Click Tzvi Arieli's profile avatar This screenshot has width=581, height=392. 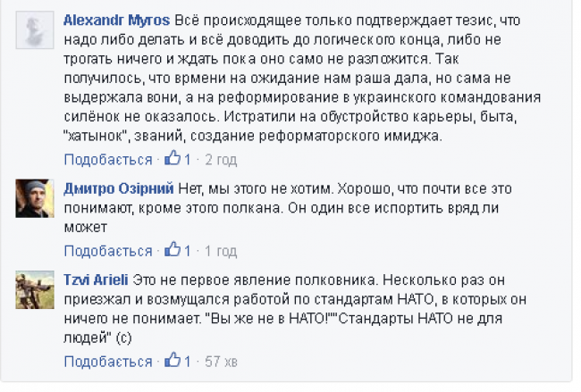click(x=35, y=288)
